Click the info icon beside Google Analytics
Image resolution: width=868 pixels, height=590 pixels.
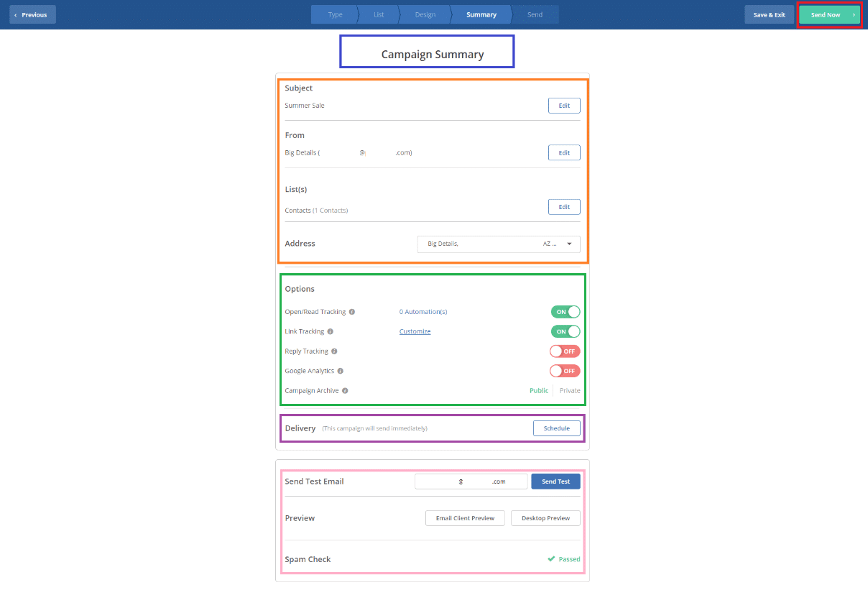pyautogui.click(x=341, y=371)
